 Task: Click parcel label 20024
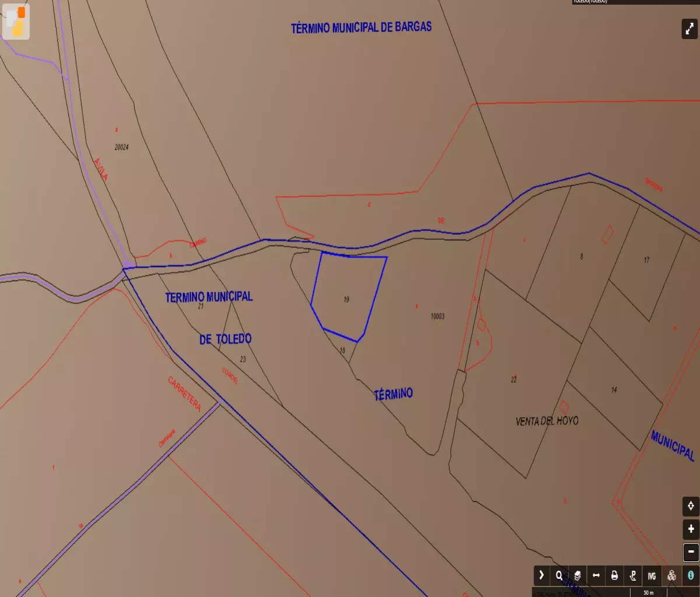click(x=121, y=148)
